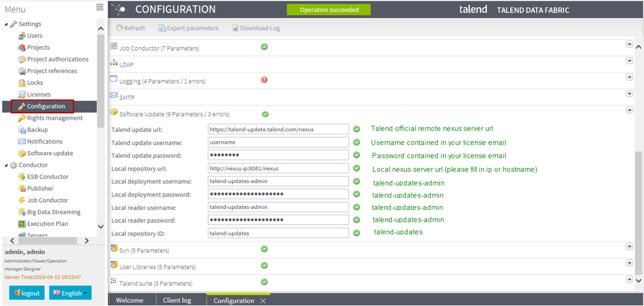Collapse the Settings tree node

[x=7, y=24]
